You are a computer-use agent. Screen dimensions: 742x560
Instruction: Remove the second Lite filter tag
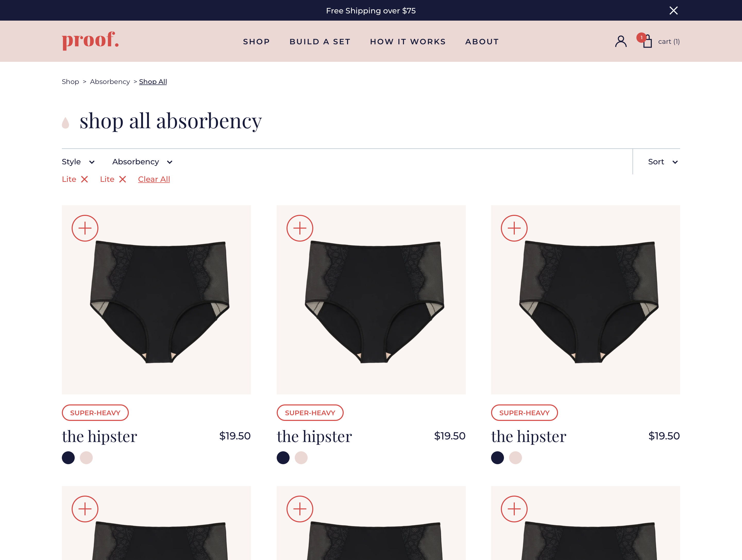coord(123,179)
